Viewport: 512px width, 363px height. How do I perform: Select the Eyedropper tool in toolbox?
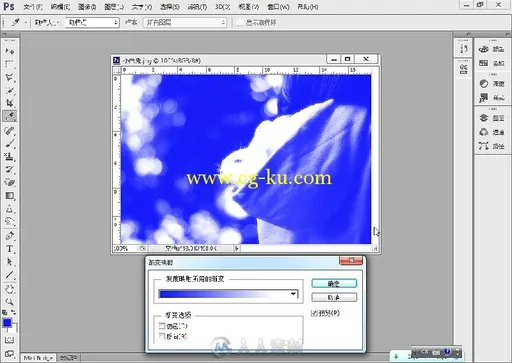[x=10, y=116]
